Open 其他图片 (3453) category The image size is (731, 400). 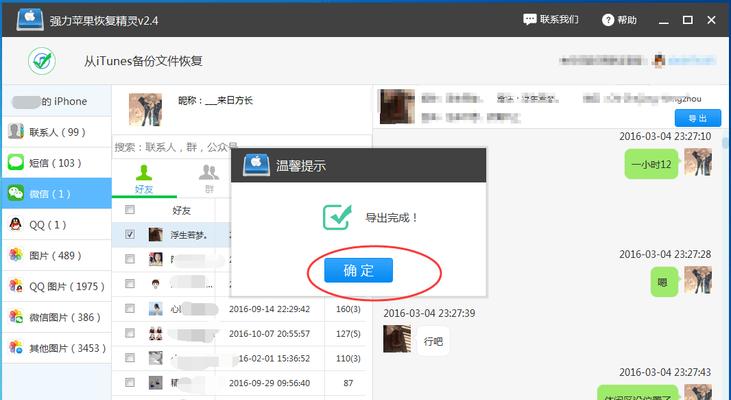(x=56, y=348)
